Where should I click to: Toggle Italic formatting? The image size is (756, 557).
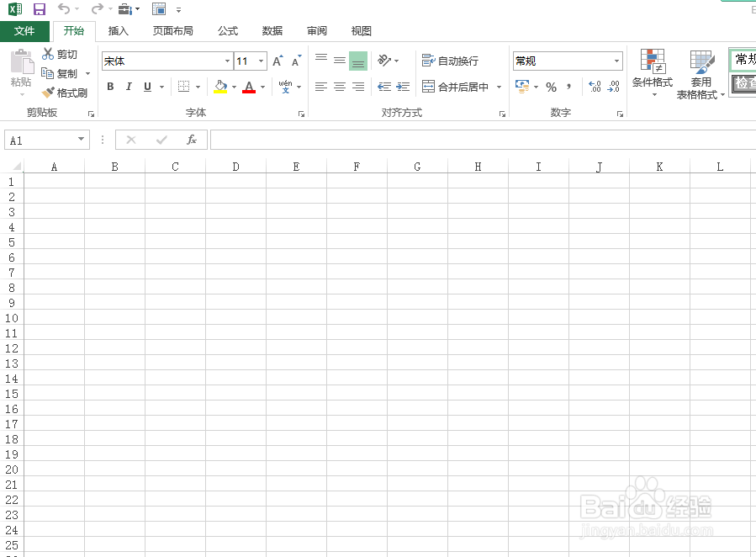pos(129,87)
